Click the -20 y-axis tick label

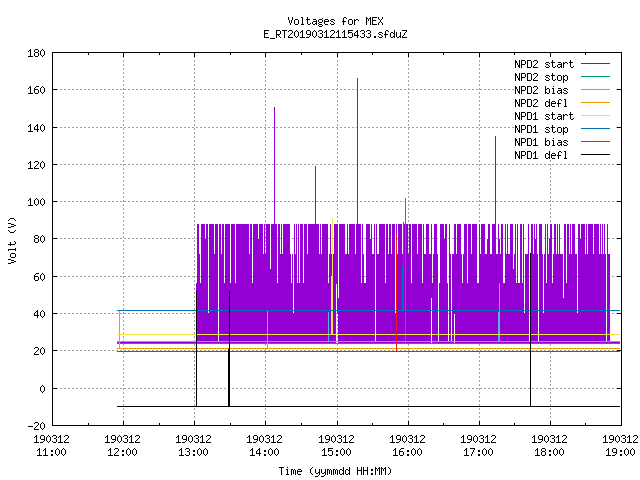[x=36, y=426]
